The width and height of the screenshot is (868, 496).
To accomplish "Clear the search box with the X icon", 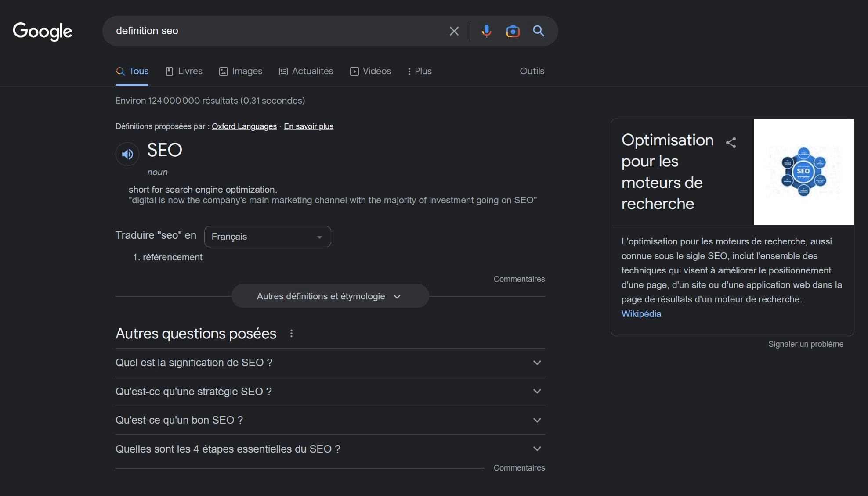I will [454, 31].
